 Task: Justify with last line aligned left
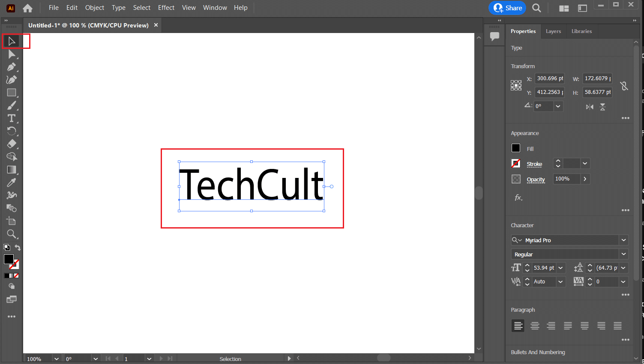(x=568, y=326)
